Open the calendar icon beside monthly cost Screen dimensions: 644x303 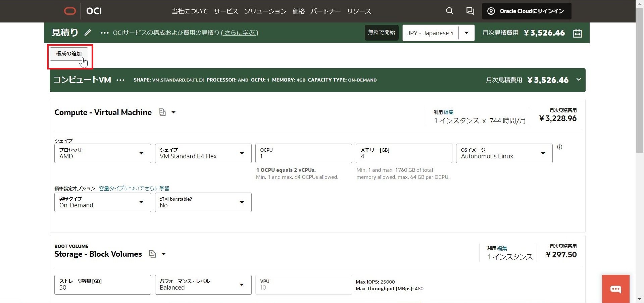(x=577, y=33)
